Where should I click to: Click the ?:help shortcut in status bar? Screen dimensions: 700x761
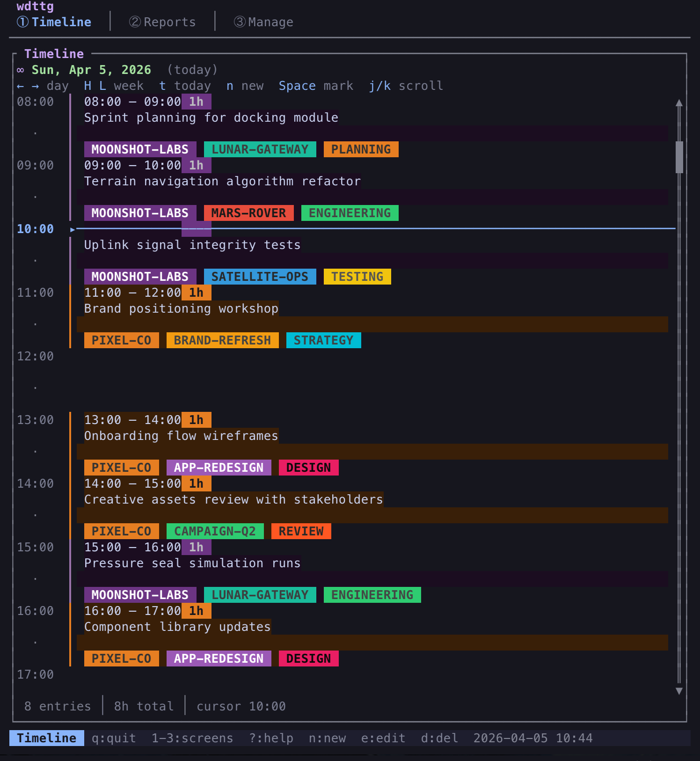point(271,738)
